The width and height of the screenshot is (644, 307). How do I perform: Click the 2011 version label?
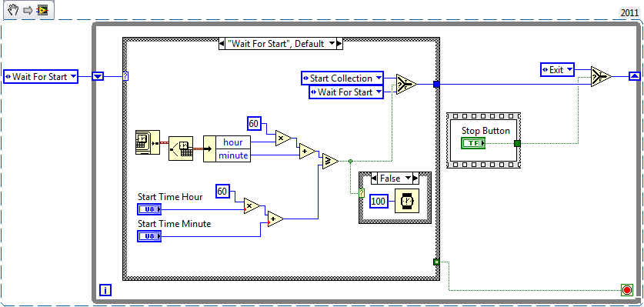point(629,13)
